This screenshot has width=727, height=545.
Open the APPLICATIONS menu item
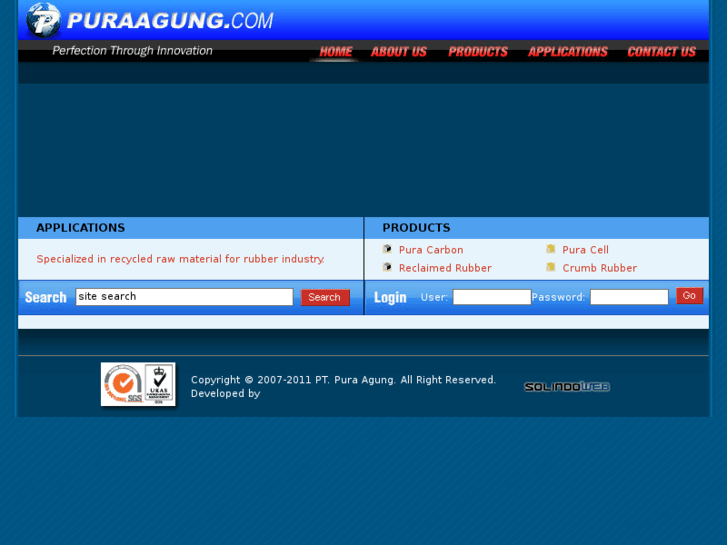[x=568, y=51]
